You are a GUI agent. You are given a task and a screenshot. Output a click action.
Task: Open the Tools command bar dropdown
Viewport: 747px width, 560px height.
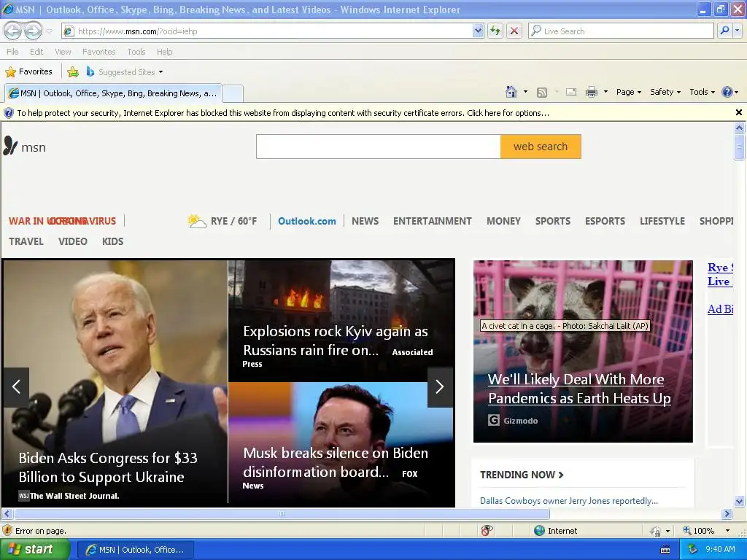point(702,92)
